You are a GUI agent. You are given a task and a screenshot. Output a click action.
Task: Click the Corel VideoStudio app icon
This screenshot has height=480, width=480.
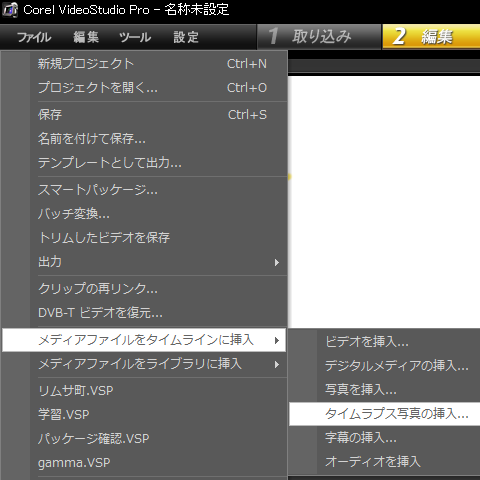tap(10, 10)
